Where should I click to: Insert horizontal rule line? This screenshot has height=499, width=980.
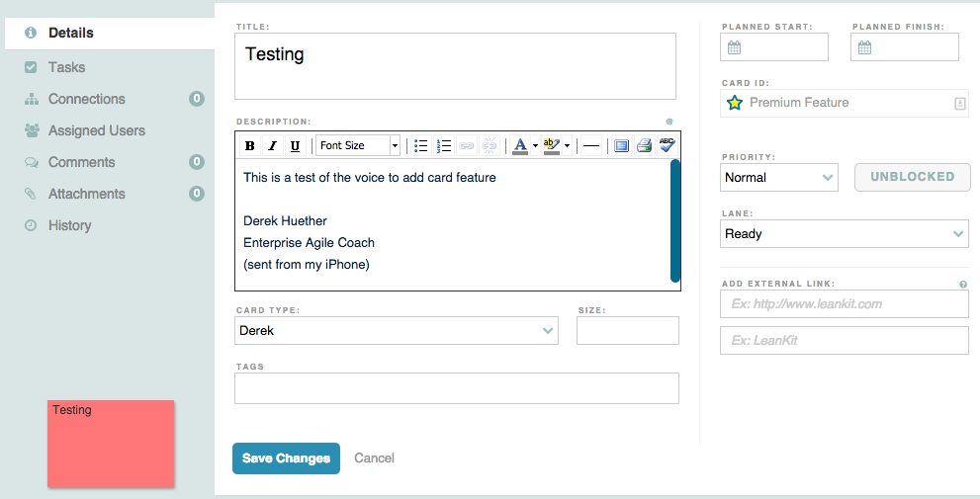click(x=590, y=145)
